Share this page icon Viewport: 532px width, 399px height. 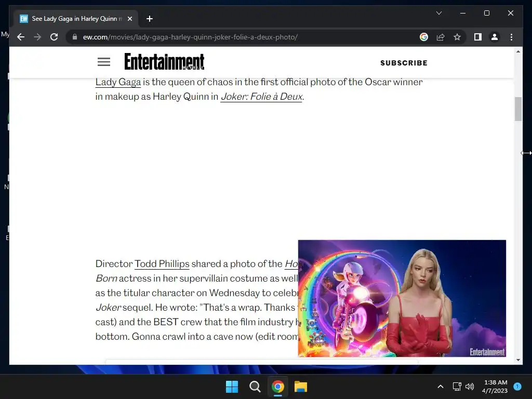click(441, 37)
